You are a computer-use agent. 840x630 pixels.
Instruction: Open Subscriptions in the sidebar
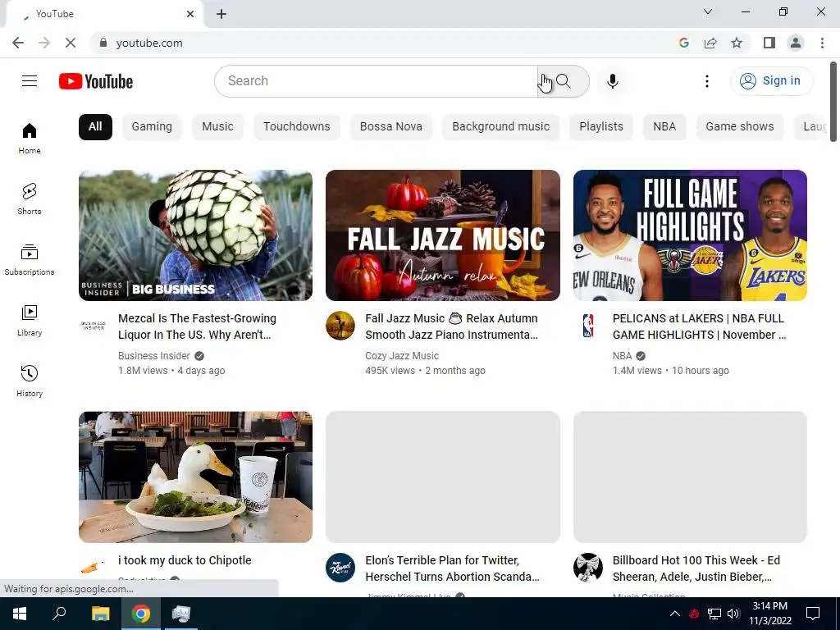point(30,259)
